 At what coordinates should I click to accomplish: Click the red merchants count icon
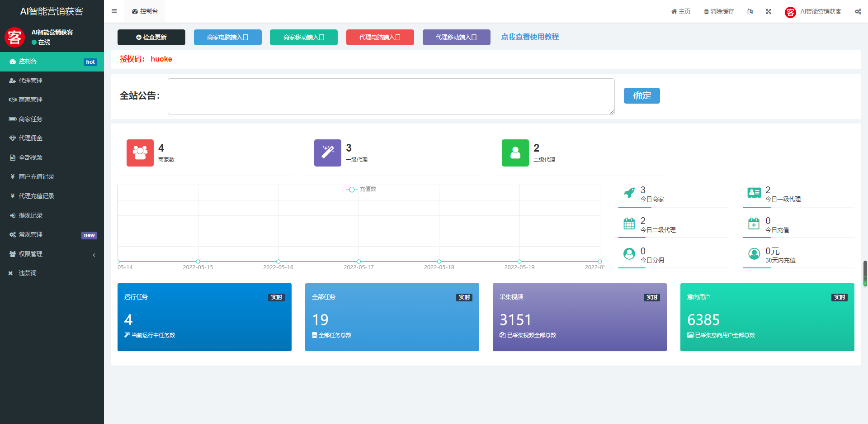pos(140,153)
